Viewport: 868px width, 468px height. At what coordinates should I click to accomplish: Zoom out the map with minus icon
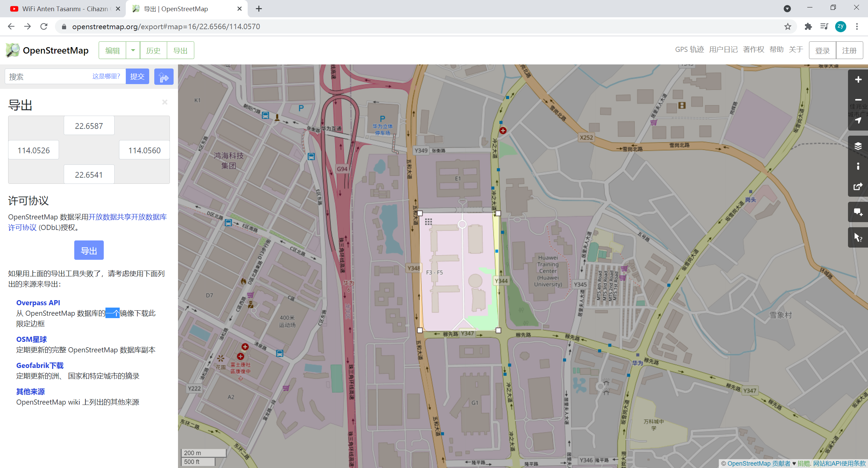pyautogui.click(x=858, y=100)
